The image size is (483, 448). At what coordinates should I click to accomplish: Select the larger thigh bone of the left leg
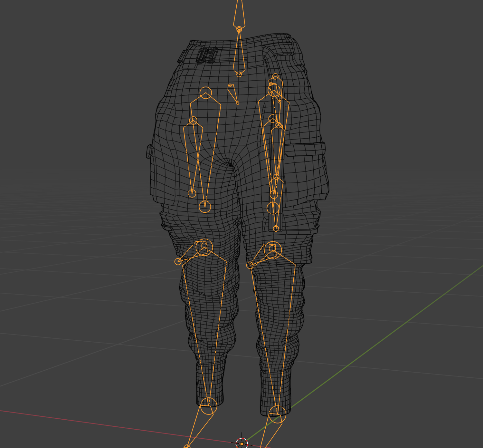pyautogui.click(x=205, y=150)
